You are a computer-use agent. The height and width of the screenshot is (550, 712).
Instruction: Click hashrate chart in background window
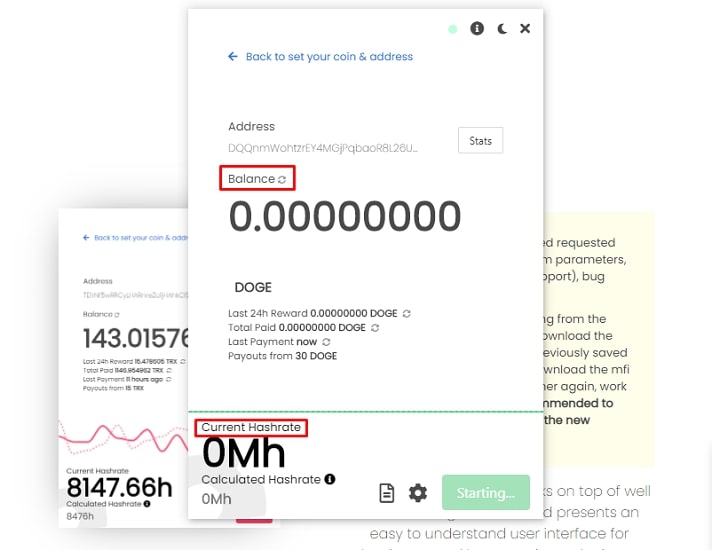click(x=124, y=438)
